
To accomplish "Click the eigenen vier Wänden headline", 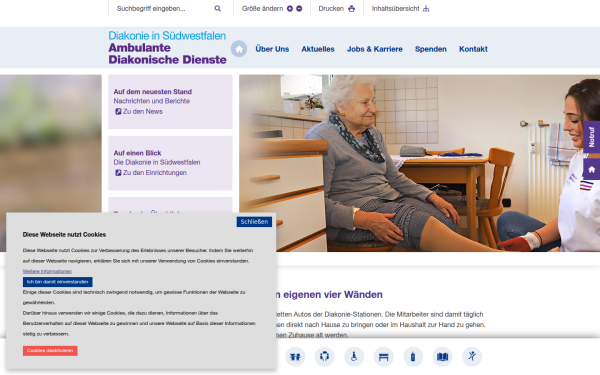I will pyautogui.click(x=333, y=295).
